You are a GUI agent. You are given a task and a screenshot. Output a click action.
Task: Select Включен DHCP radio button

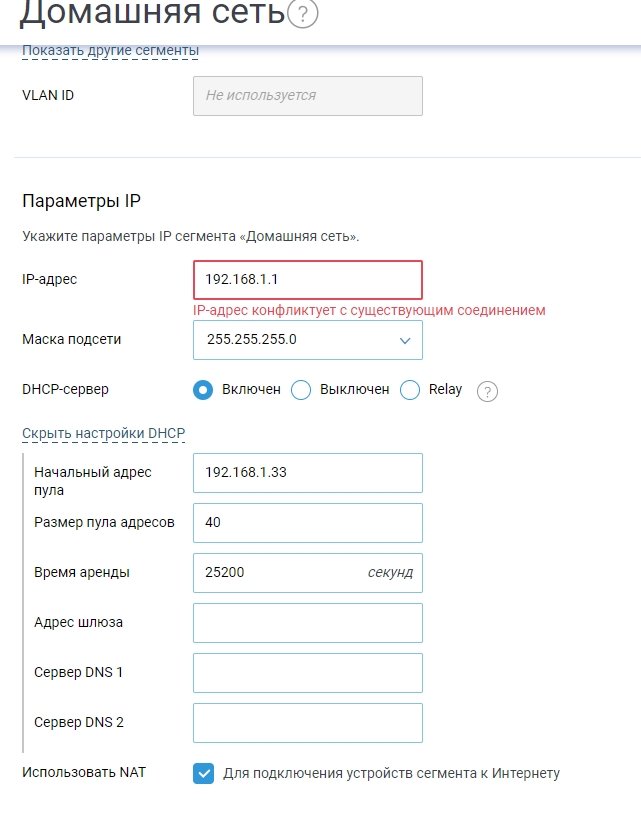point(203,390)
